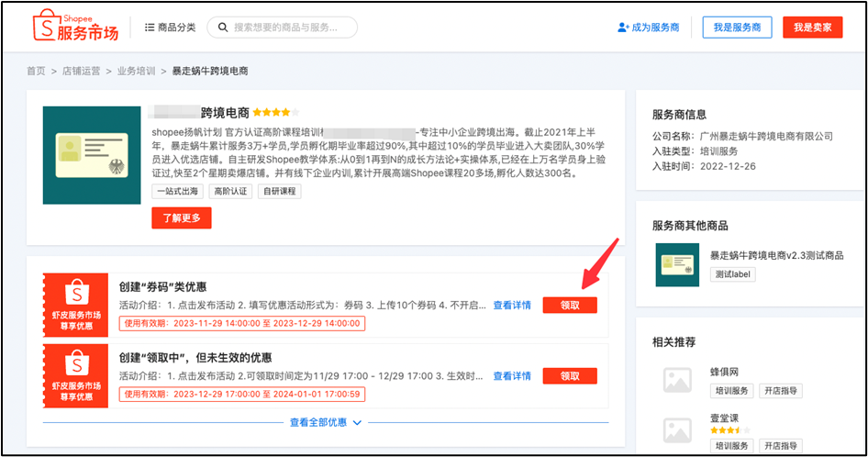Open the 商品分类 category menu
Screen dimensions: 868x457
[x=170, y=28]
